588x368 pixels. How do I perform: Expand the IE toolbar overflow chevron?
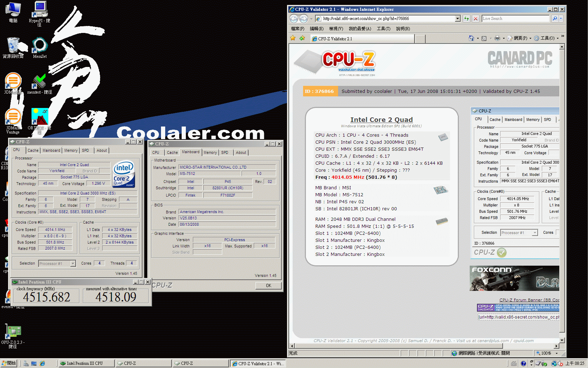562,36
